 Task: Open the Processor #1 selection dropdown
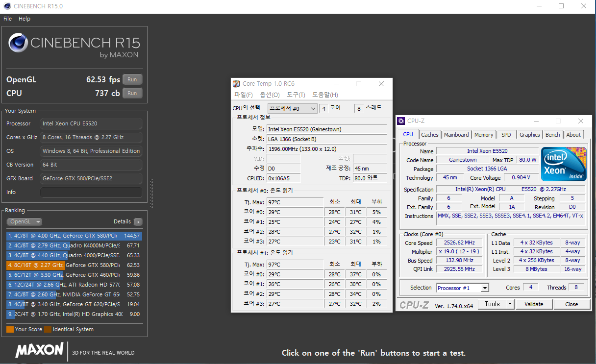463,288
